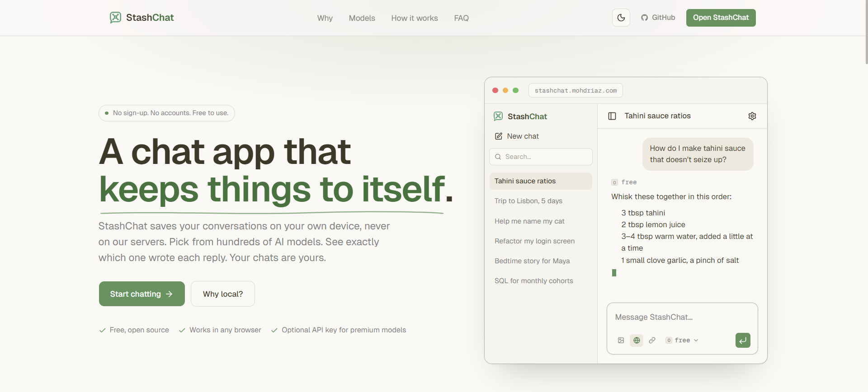Viewport: 868px width, 392px height.
Task: Click the yellow window dot in preview
Action: 505,90
